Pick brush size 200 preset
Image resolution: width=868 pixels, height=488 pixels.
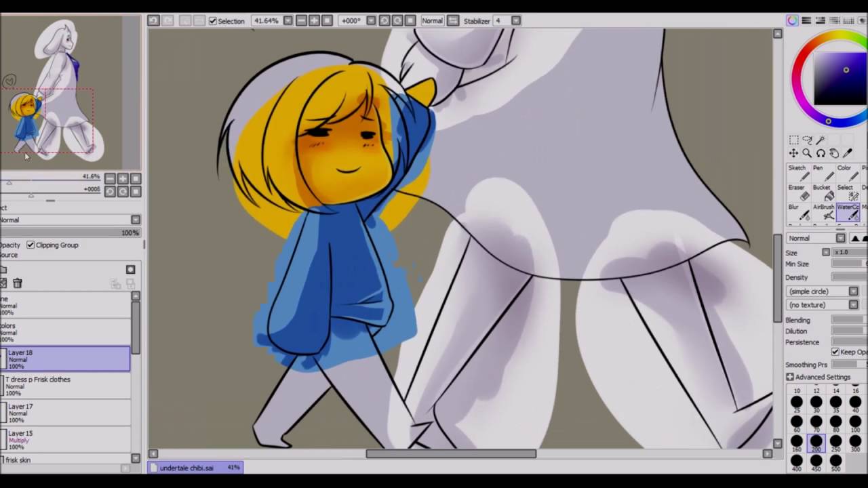pyautogui.click(x=816, y=443)
